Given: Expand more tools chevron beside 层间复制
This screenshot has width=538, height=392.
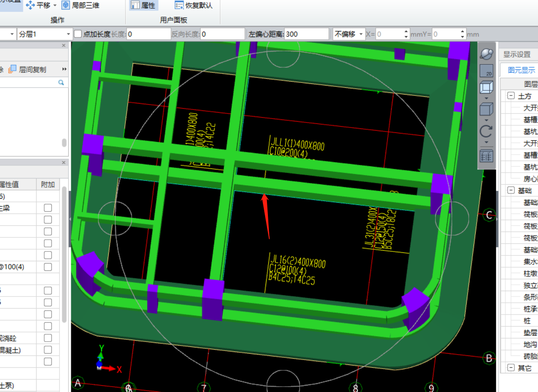Looking at the screenshot, I should (x=64, y=69).
